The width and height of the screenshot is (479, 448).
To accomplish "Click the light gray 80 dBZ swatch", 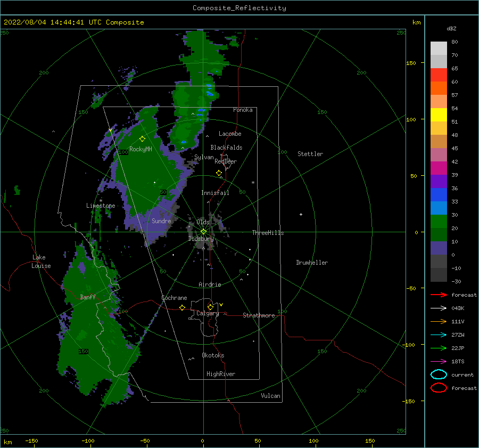I will (439, 48).
